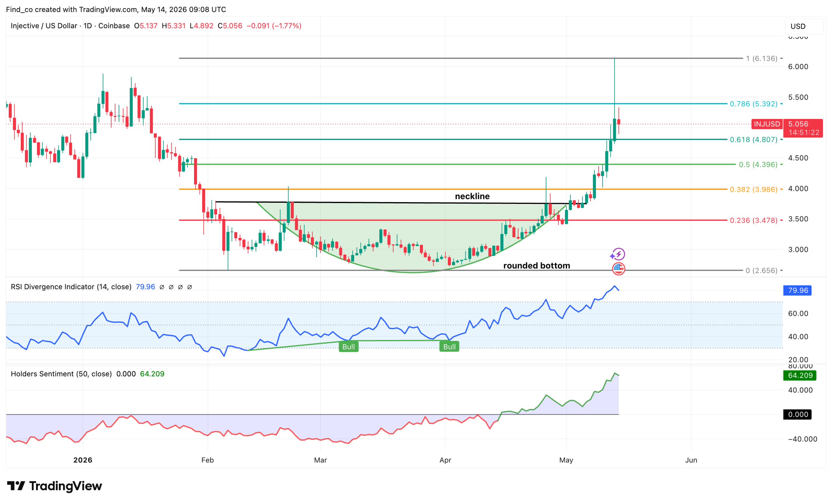Click the purple lightning event icon

point(618,254)
